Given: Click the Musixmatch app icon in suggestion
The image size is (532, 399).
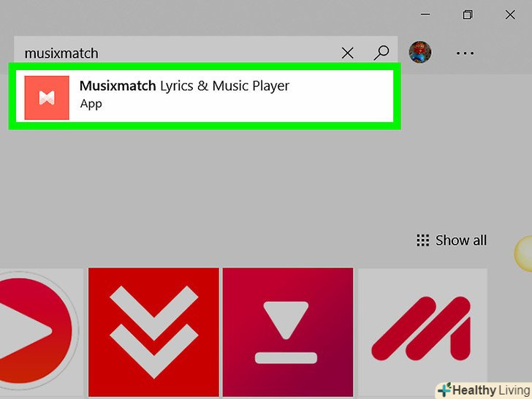Looking at the screenshot, I should pos(47,98).
